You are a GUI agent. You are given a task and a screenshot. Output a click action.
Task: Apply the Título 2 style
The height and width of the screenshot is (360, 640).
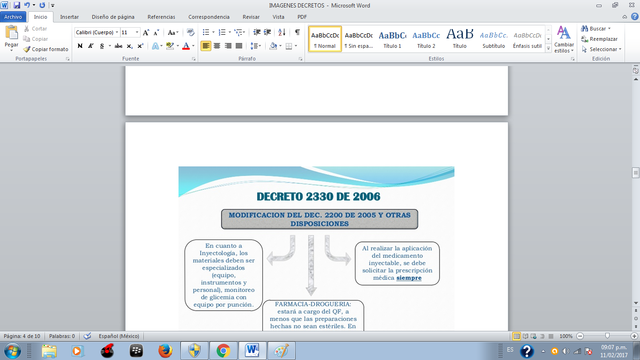426,39
